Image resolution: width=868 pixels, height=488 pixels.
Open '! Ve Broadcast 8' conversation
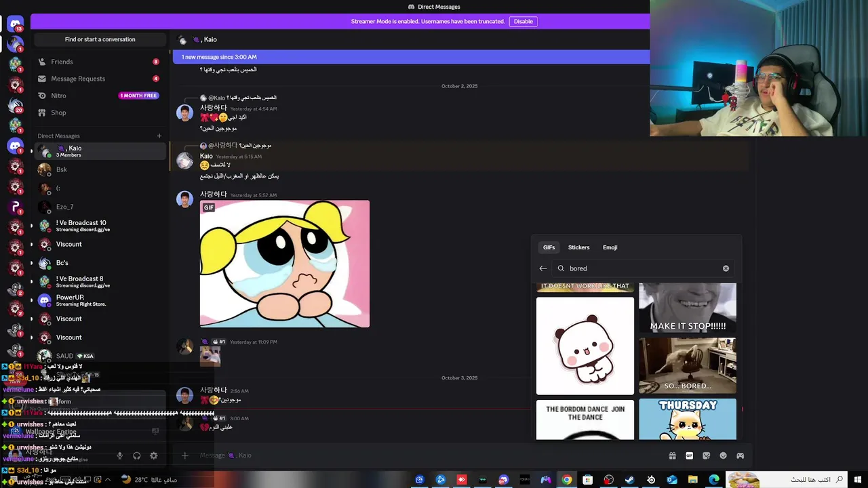tap(100, 281)
